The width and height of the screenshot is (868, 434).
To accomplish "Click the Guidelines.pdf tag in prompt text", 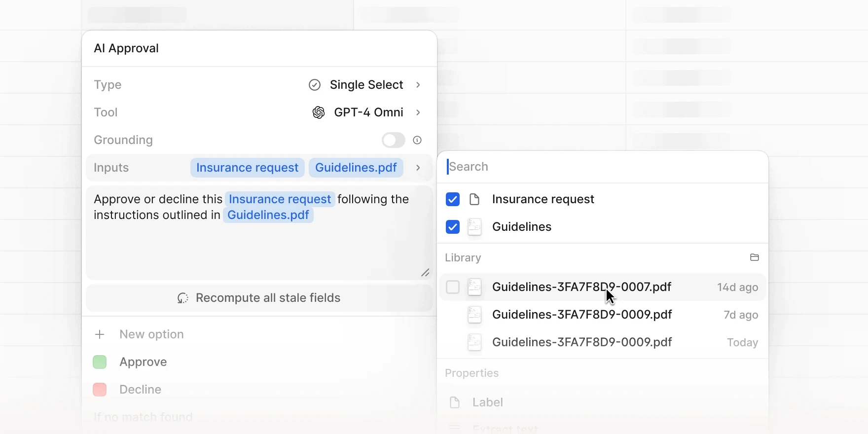I will click(x=268, y=215).
